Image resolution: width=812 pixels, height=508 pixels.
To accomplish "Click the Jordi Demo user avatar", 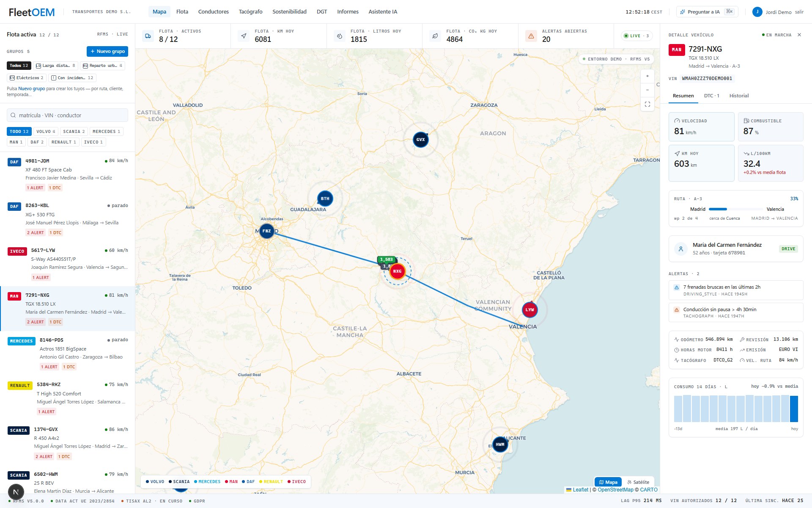I will (757, 12).
